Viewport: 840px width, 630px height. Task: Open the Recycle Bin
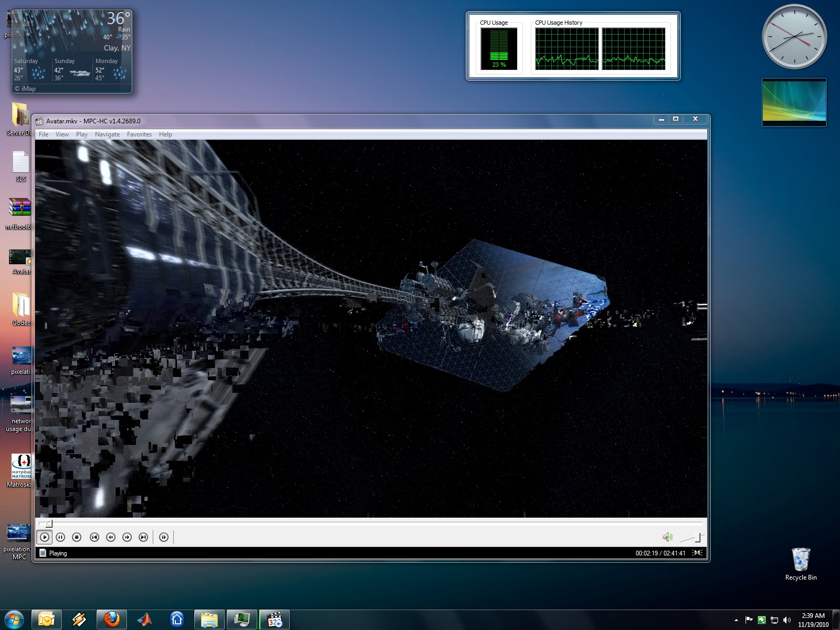tap(801, 564)
